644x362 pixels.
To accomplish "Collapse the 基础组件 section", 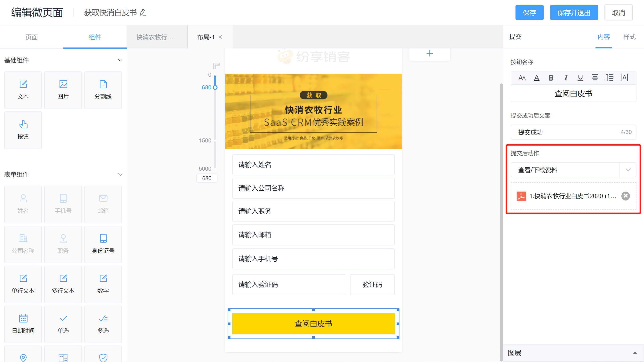I will (x=120, y=60).
